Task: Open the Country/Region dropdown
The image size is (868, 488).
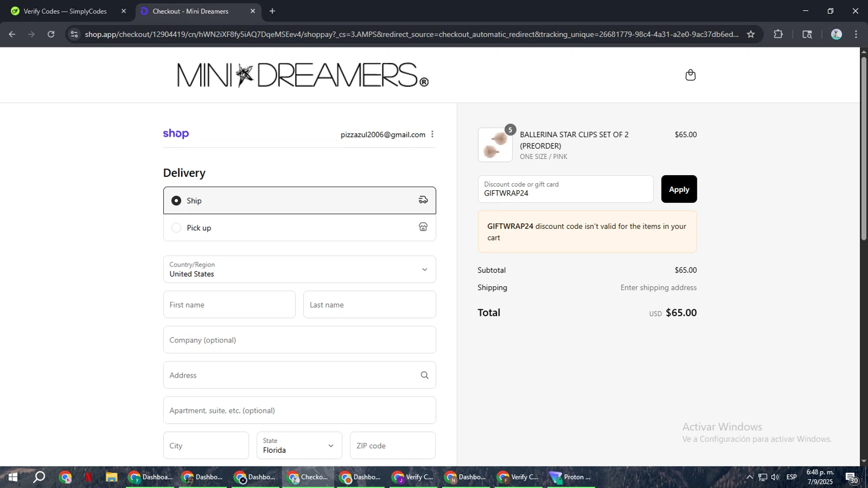Action: pyautogui.click(x=299, y=269)
